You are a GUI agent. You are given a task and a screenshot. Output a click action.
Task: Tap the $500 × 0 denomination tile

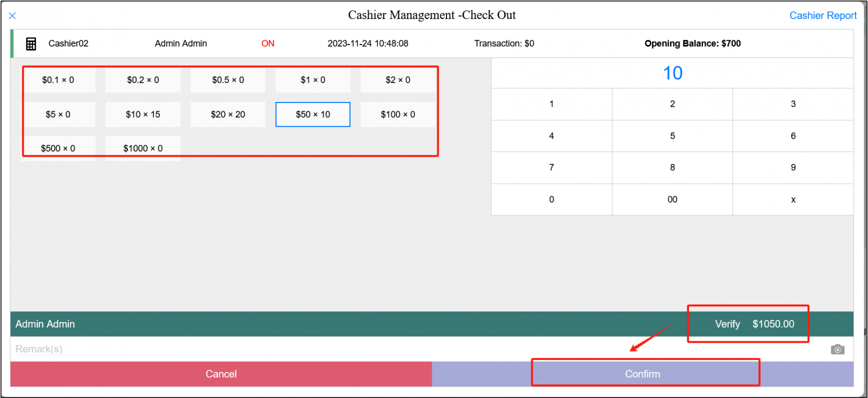click(x=58, y=148)
